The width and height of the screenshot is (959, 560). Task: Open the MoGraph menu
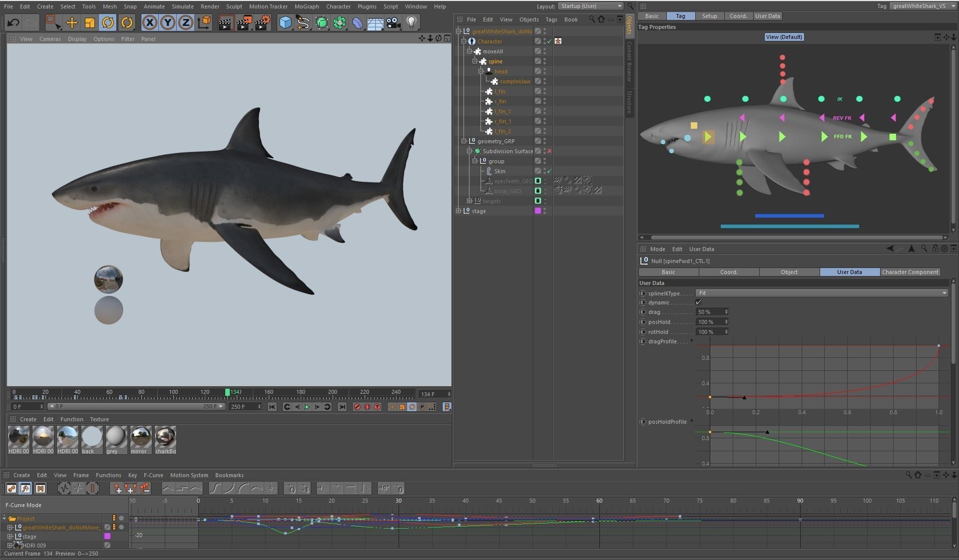307,6
